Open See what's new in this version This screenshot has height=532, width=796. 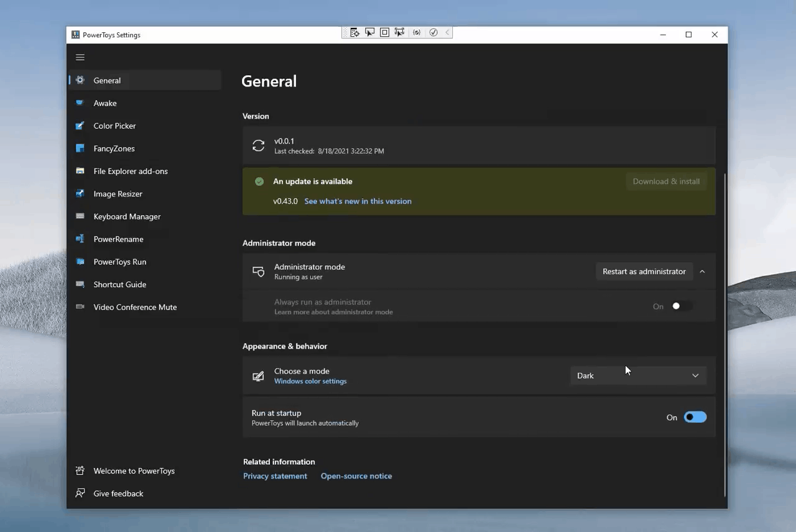click(x=358, y=201)
